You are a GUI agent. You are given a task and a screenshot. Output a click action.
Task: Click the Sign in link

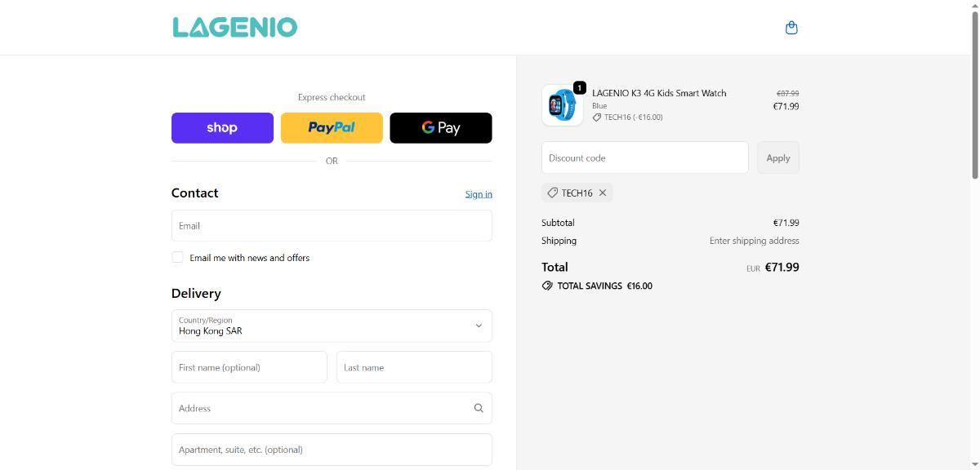(479, 194)
